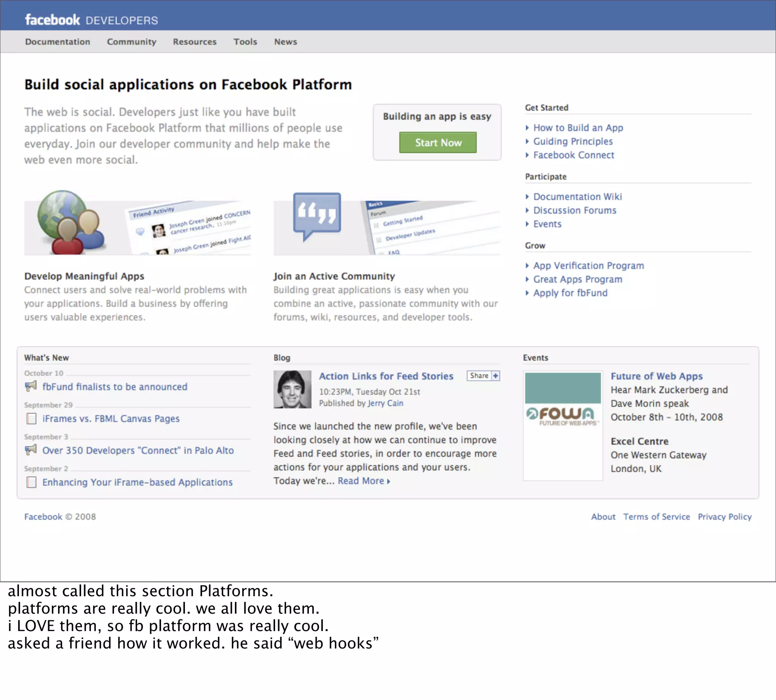Open the Community navigation item

[x=131, y=42]
